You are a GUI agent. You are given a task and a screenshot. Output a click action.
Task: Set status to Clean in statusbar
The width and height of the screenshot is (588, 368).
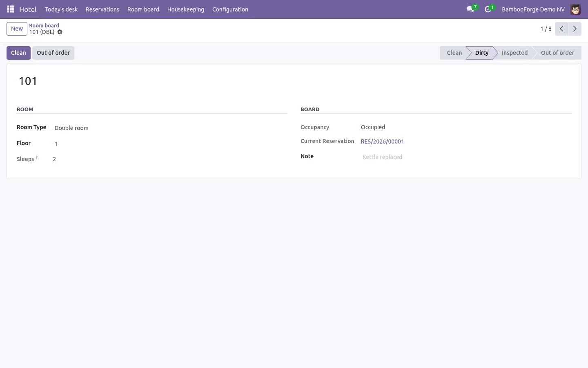pos(454,53)
